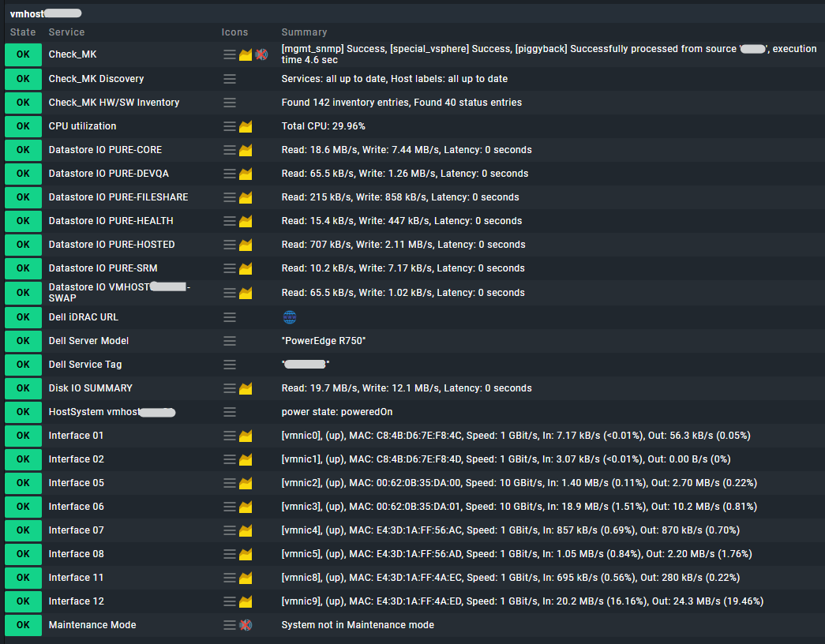Click the vmhost host name header
This screenshot has width=825, height=644.
point(46,13)
